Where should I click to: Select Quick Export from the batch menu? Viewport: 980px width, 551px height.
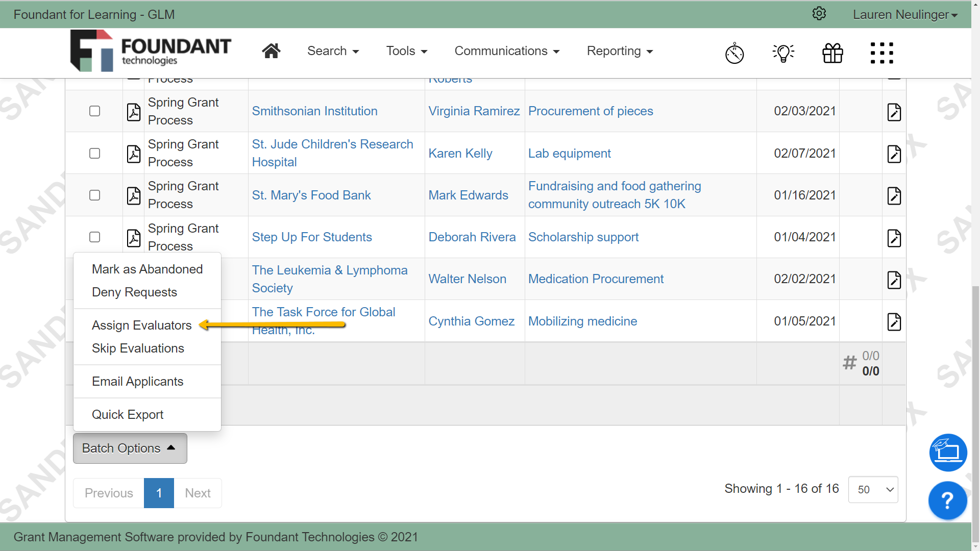(x=127, y=414)
